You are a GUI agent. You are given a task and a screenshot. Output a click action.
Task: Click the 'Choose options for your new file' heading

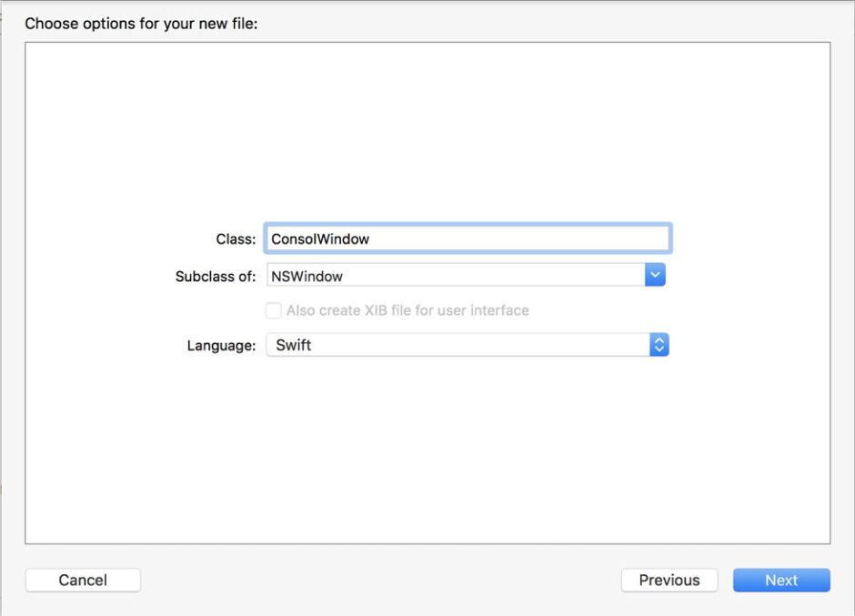[141, 24]
